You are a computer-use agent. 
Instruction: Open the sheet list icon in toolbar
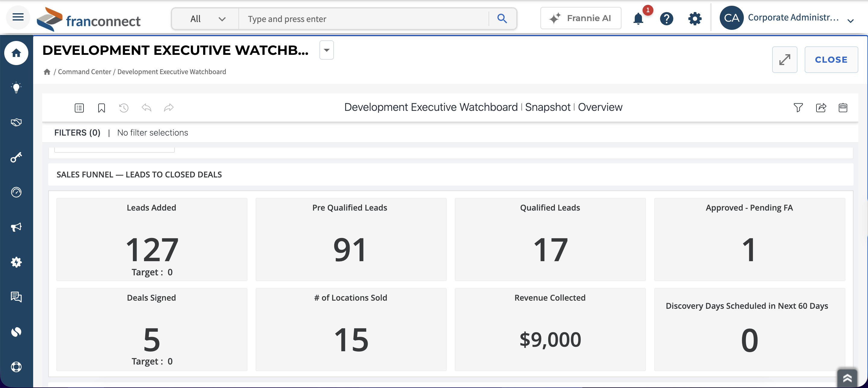tap(79, 108)
